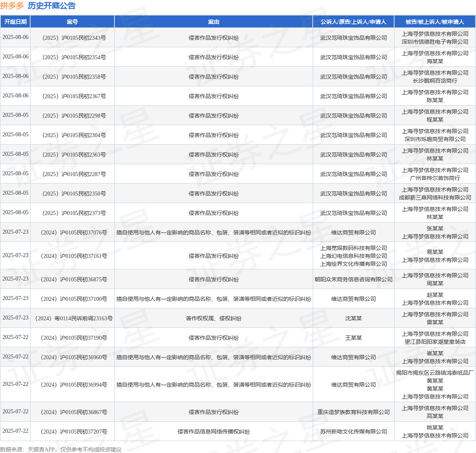Click the 案号 column header
Screen dimensions: 476x453
coord(72,22)
